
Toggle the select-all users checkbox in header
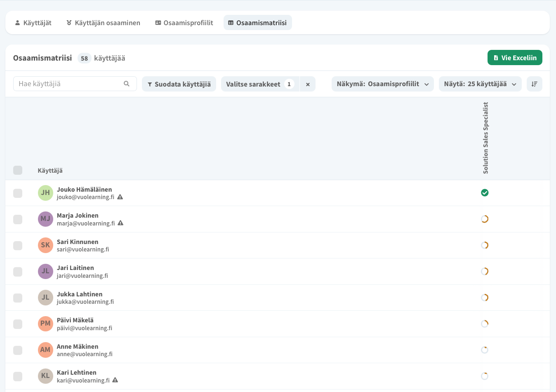18,170
